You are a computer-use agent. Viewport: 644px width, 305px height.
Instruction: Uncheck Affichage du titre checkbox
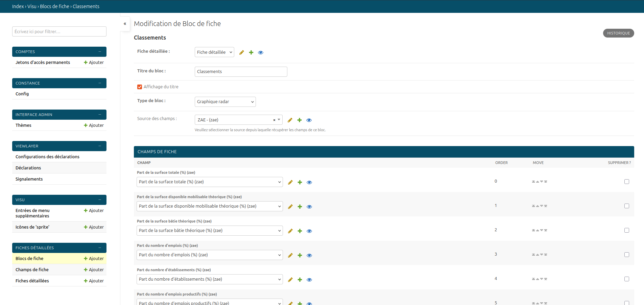(x=140, y=87)
